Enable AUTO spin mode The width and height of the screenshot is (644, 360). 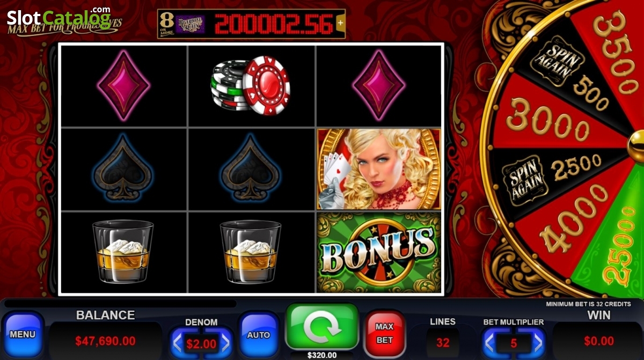tap(258, 335)
